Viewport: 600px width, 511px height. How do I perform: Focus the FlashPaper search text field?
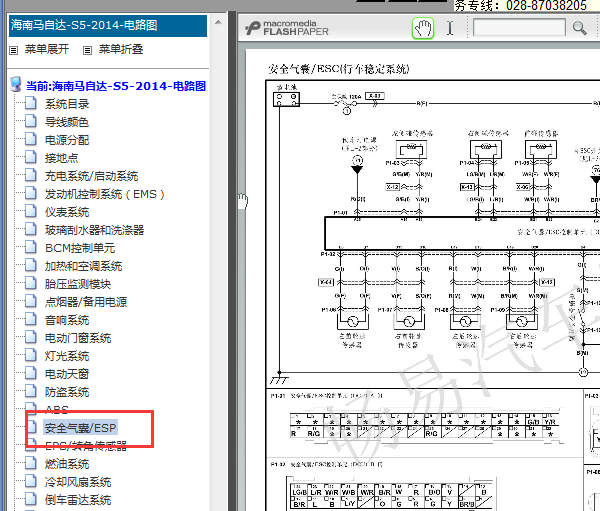(x=519, y=28)
